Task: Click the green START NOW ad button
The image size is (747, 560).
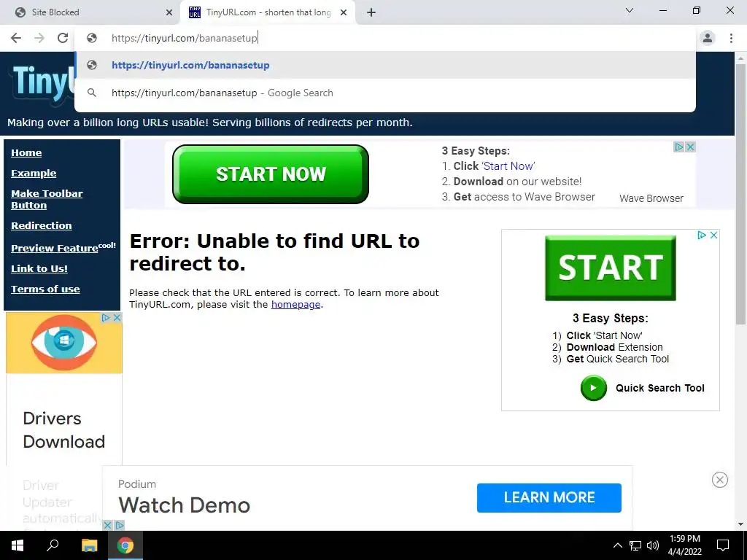Action: pos(271,174)
